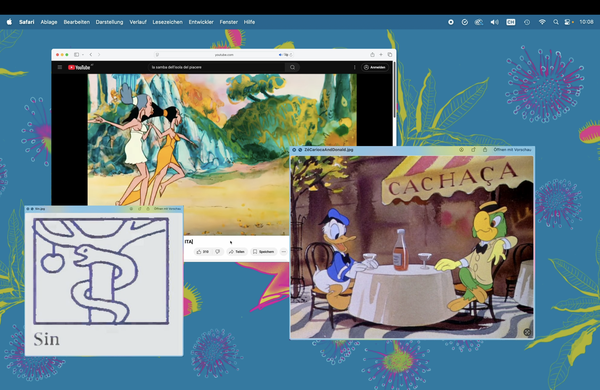This screenshot has width=600, height=390.
Task: Open the volume menu bar icon
Action: click(494, 22)
